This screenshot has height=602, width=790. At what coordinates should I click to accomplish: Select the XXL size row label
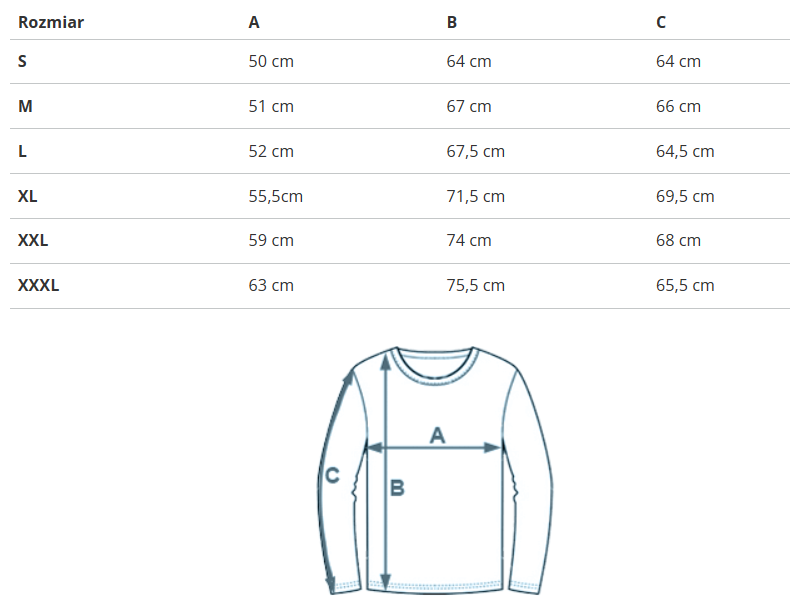click(x=33, y=240)
